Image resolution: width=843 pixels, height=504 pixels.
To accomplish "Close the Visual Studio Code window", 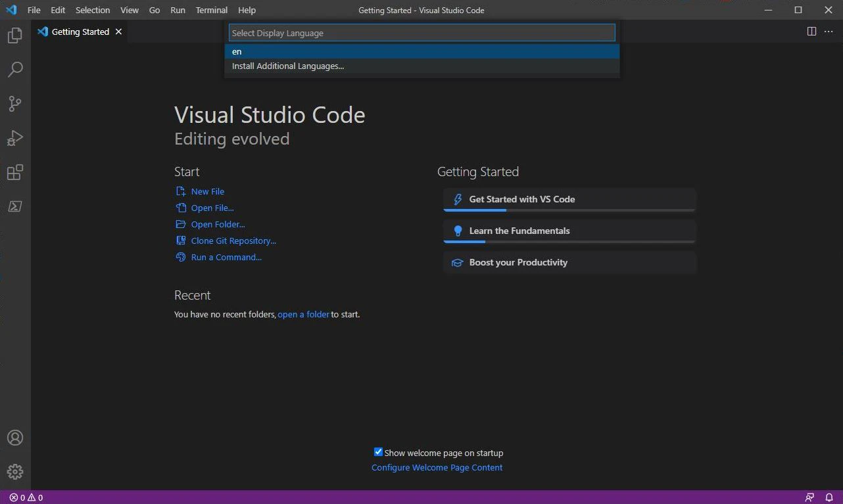I will click(x=829, y=10).
